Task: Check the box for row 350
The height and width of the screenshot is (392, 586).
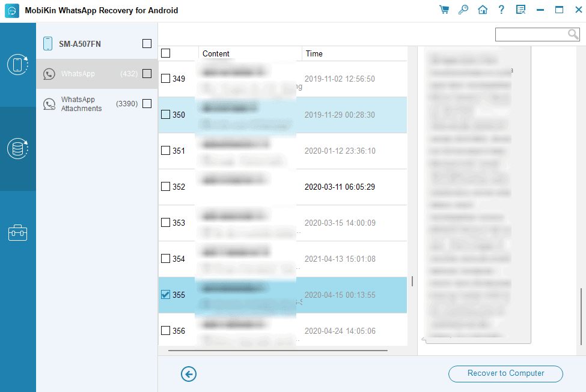Action: (165, 115)
